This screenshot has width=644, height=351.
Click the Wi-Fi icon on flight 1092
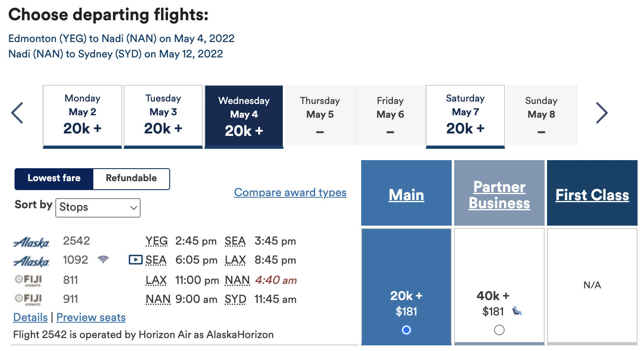[103, 259]
